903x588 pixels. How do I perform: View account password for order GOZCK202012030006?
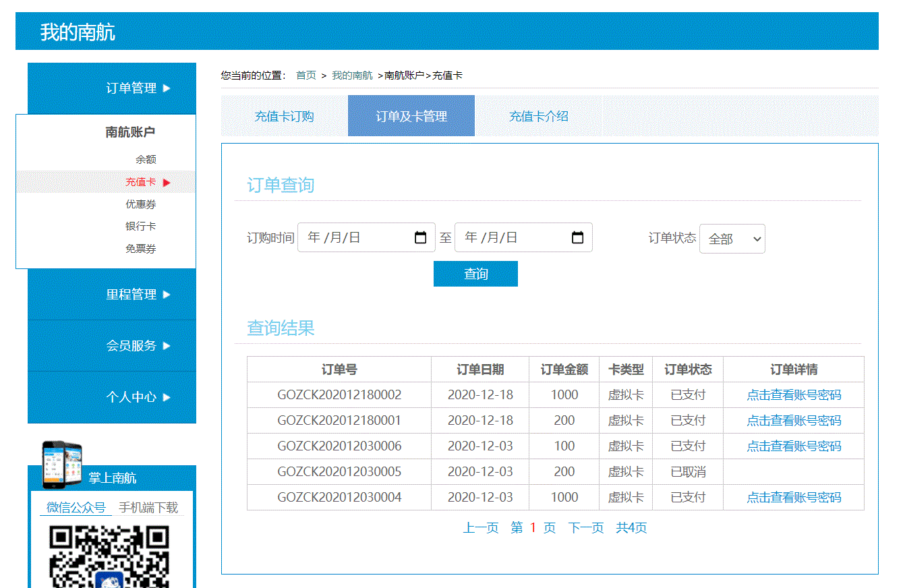(794, 446)
